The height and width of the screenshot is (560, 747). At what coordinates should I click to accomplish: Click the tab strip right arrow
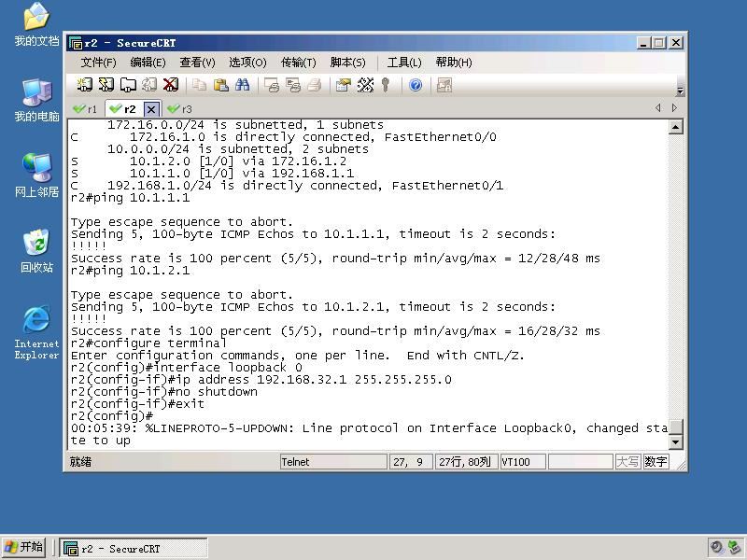674,108
